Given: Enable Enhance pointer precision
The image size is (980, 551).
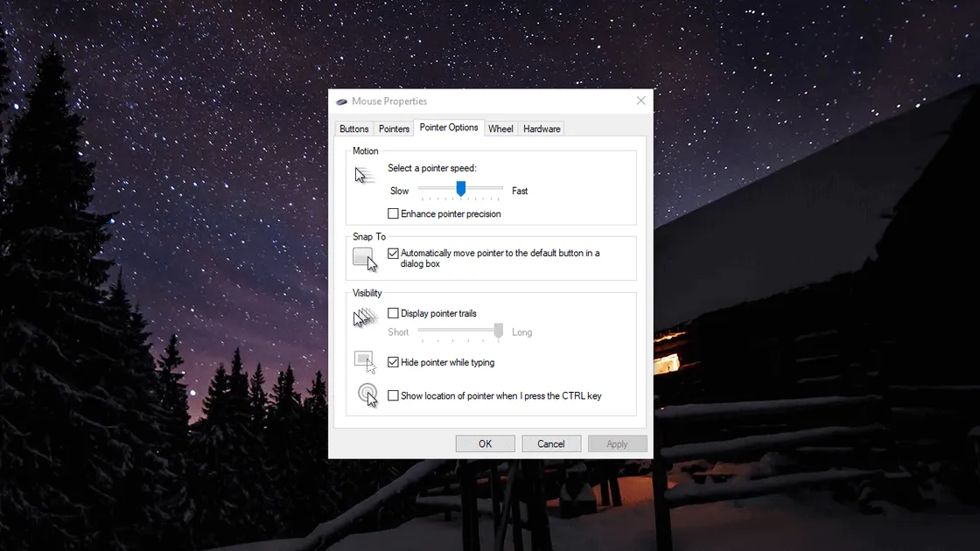Looking at the screenshot, I should click(x=393, y=213).
